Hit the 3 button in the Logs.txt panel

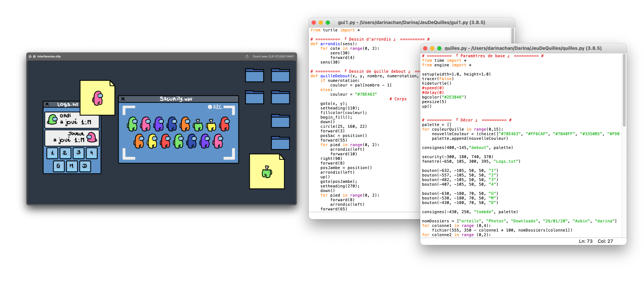click(x=78, y=153)
